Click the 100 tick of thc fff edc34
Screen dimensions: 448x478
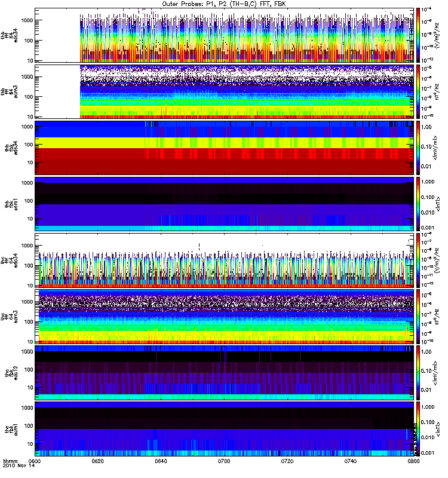tap(28, 266)
